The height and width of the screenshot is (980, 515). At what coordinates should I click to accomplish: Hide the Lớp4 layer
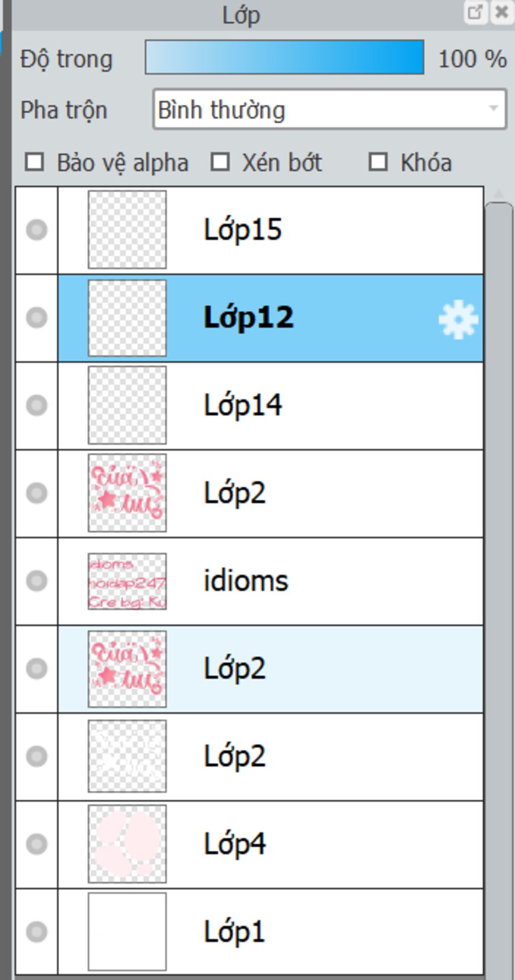pyautogui.click(x=37, y=844)
